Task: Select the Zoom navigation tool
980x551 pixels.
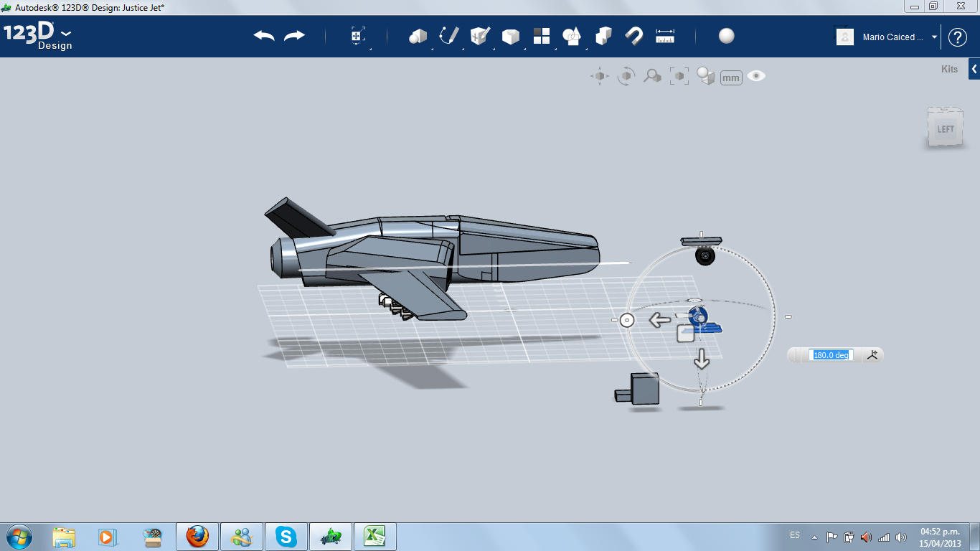Action: (x=652, y=76)
